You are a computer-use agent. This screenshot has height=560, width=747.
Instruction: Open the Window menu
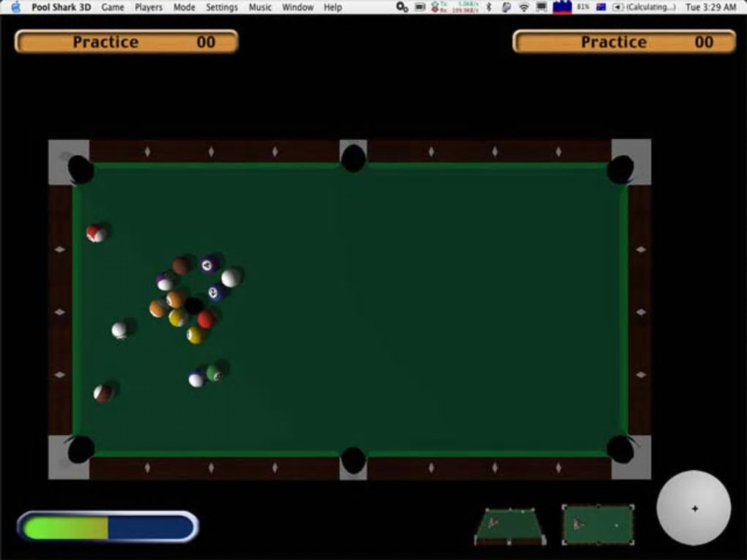point(298,7)
